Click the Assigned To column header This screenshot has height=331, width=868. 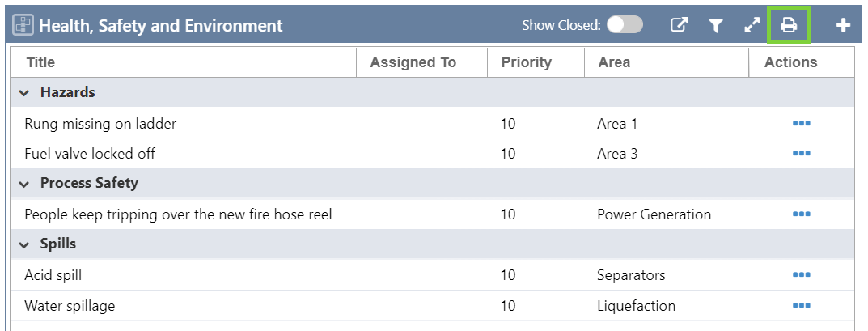tap(413, 62)
